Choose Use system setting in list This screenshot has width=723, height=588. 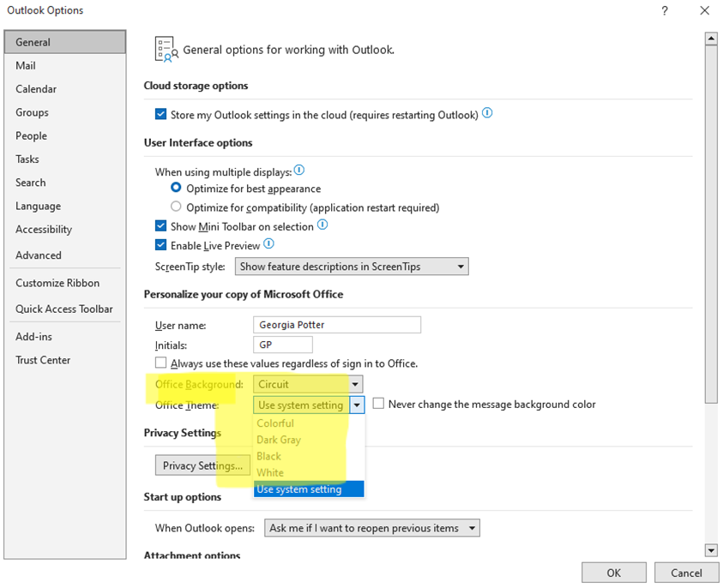click(309, 489)
